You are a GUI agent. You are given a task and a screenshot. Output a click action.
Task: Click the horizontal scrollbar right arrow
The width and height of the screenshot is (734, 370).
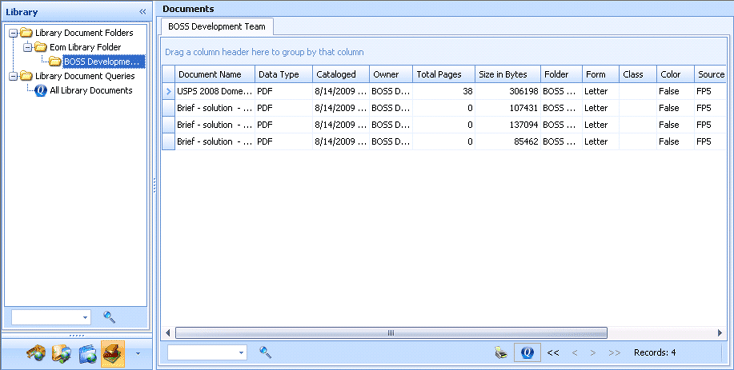coord(720,333)
